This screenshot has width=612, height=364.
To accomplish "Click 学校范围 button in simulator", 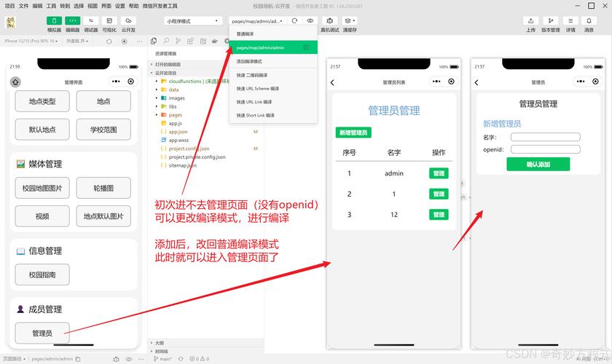I will 103,130.
